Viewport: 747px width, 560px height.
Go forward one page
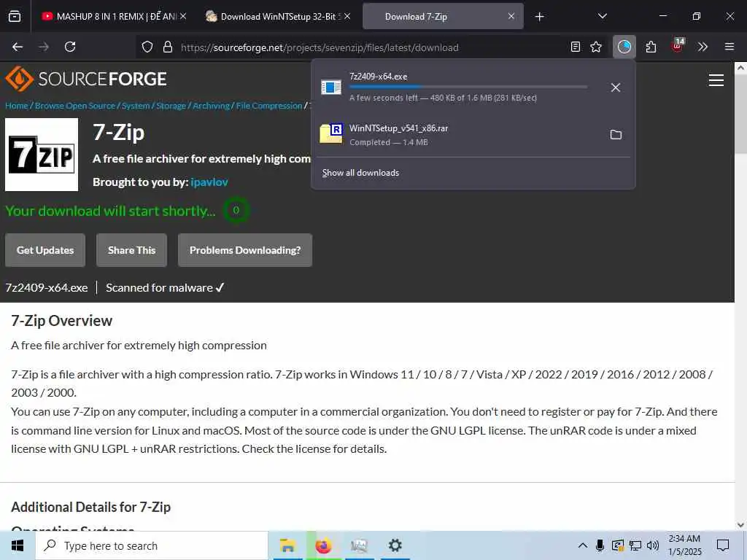[44, 47]
